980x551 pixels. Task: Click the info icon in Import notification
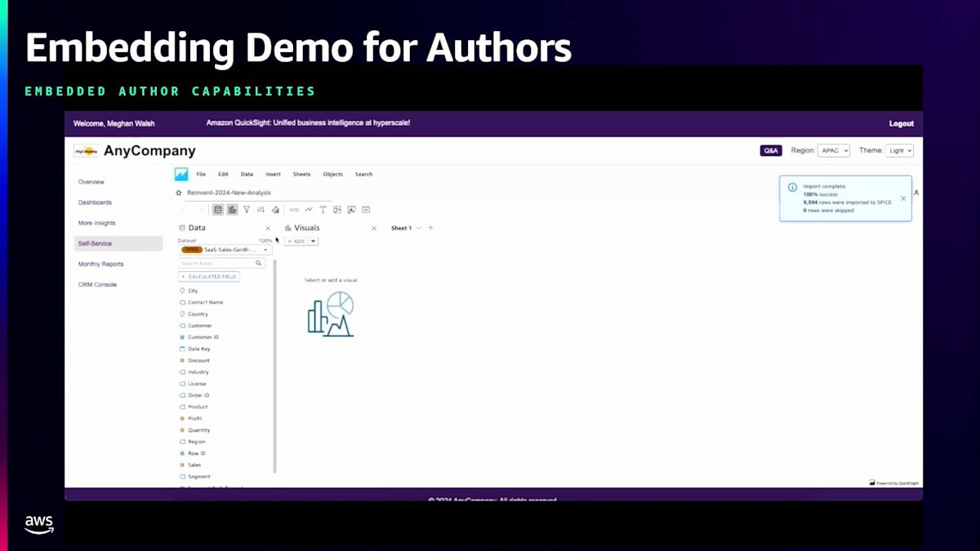point(792,187)
